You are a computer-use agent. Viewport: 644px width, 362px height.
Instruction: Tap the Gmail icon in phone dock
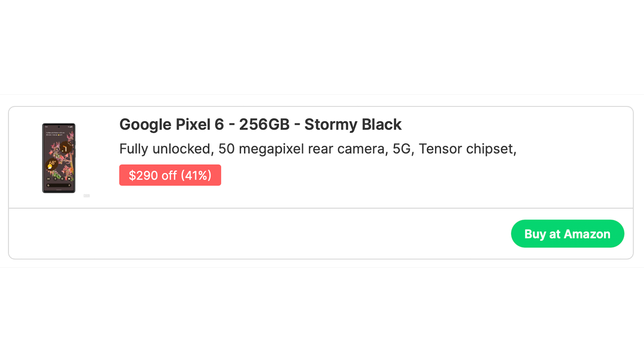pyautogui.click(x=49, y=179)
